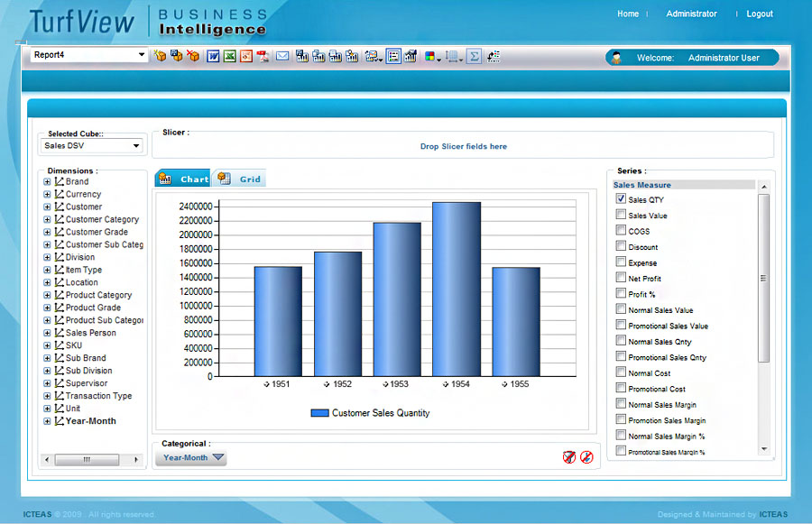Click the 1954 bar in the chart
The width and height of the screenshot is (812, 524).
click(457, 289)
